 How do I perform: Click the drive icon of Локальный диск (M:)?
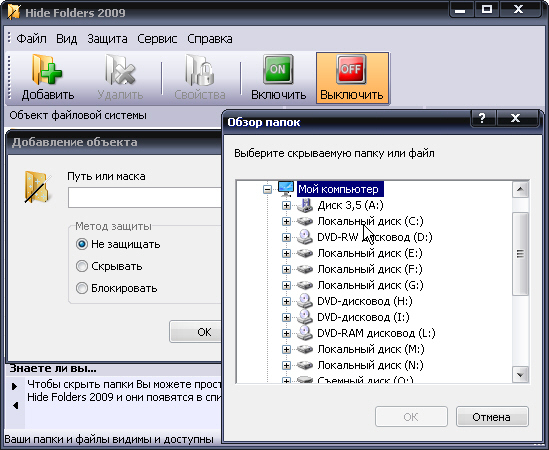point(305,349)
